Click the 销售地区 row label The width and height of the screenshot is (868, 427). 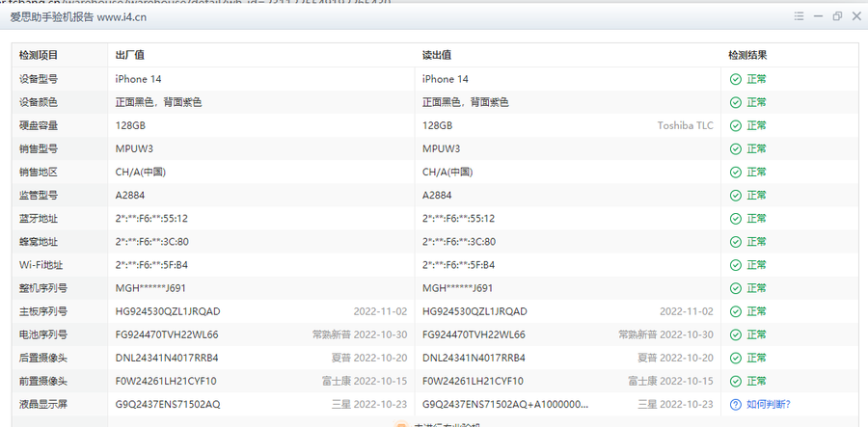tap(39, 172)
